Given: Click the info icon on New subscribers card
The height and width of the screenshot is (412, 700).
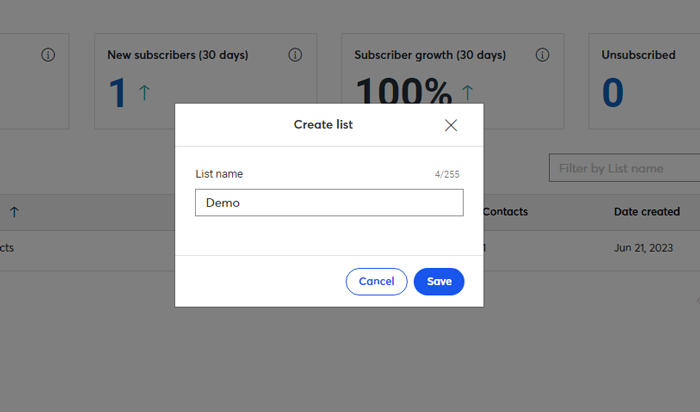Looking at the screenshot, I should [x=295, y=55].
